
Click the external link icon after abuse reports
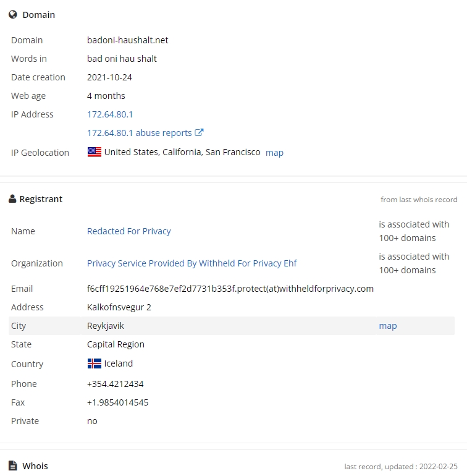(199, 132)
